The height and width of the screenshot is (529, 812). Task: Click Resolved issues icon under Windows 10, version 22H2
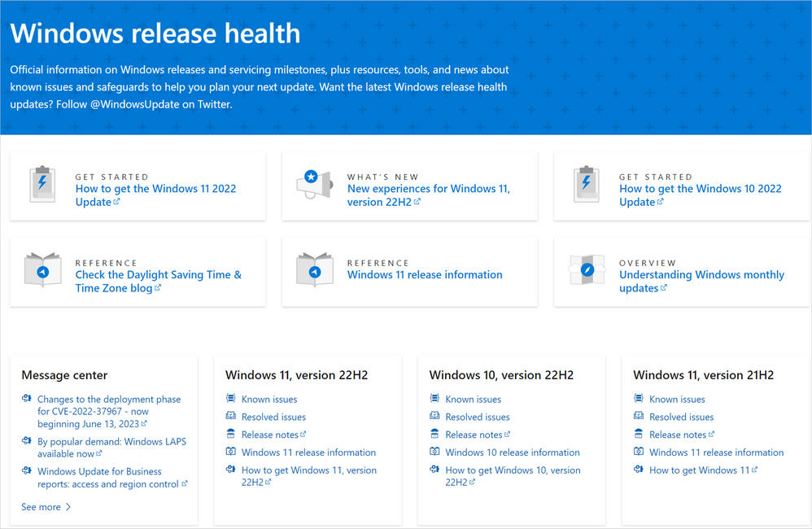(x=434, y=417)
